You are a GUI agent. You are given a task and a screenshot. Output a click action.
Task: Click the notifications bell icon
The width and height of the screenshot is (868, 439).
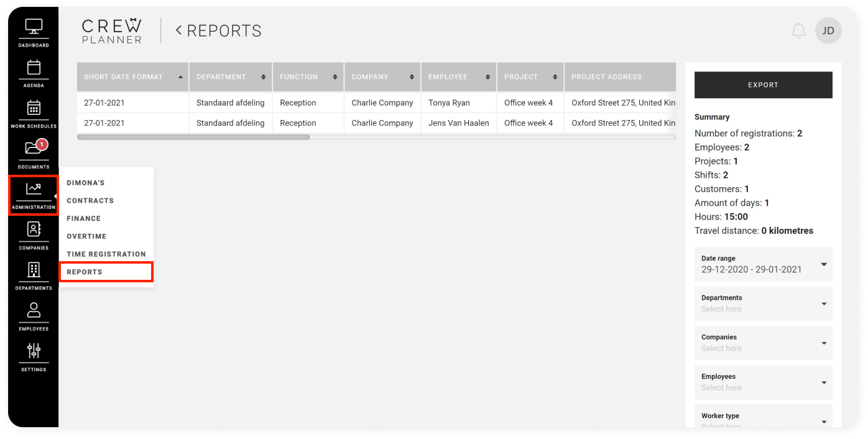798,31
